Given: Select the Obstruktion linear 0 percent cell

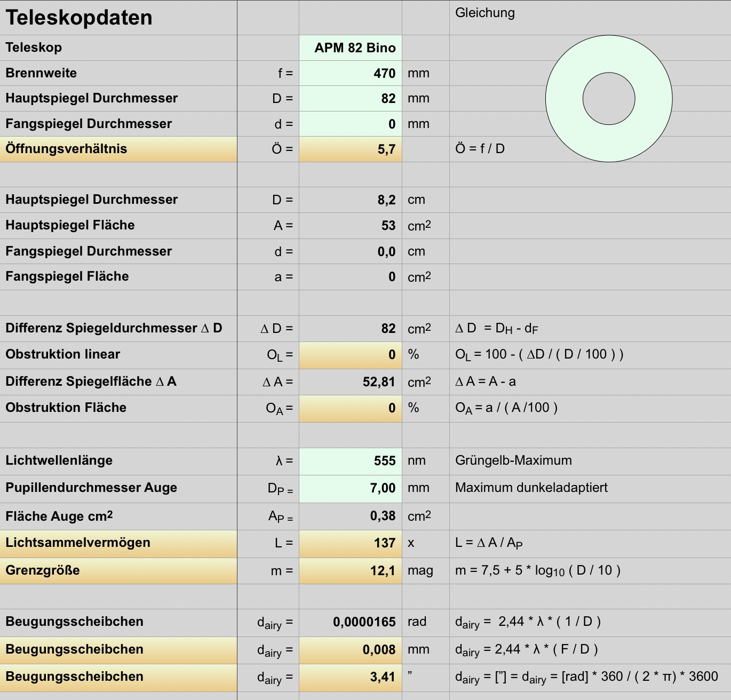Looking at the screenshot, I should [x=351, y=355].
